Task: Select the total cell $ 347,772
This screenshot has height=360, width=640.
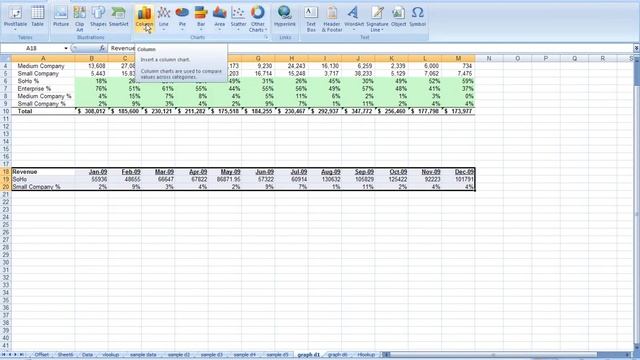Action: (358, 111)
